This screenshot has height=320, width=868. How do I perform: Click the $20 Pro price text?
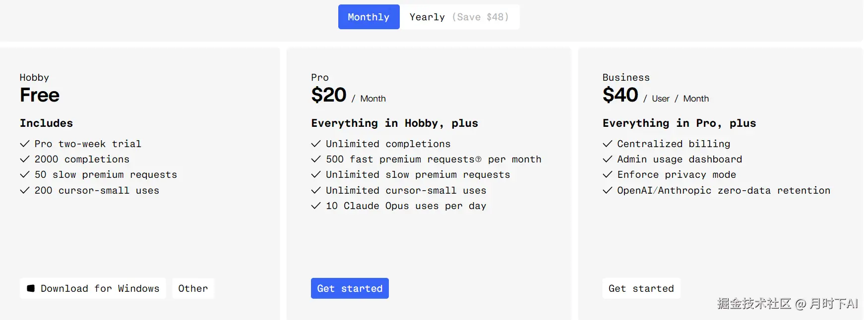click(x=328, y=95)
